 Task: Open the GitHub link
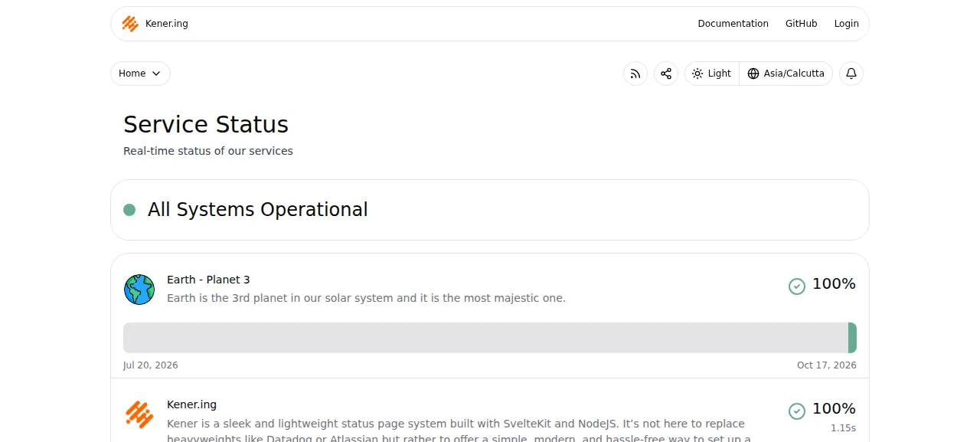point(801,24)
